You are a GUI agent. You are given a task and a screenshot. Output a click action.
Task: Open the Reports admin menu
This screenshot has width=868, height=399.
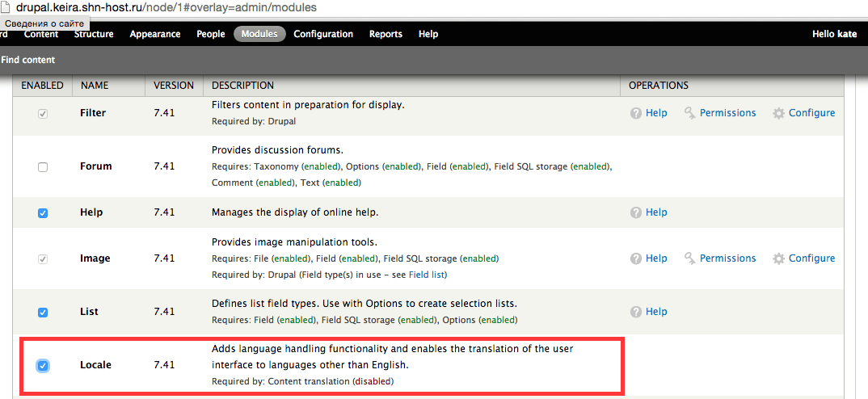386,34
